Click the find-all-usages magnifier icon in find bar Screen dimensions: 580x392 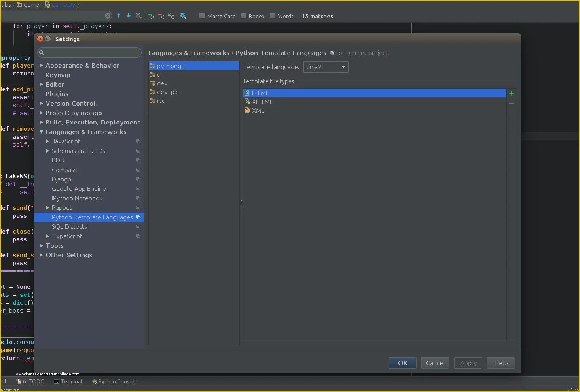point(138,16)
